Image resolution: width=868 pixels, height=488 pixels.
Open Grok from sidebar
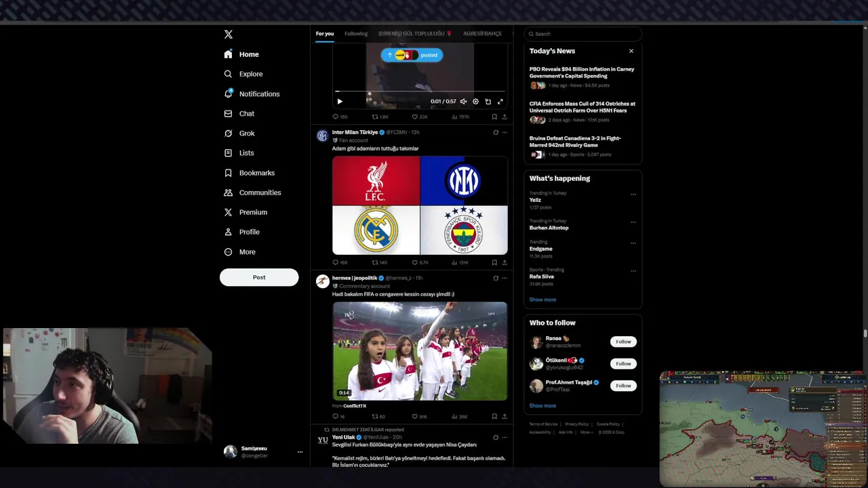[x=239, y=133]
